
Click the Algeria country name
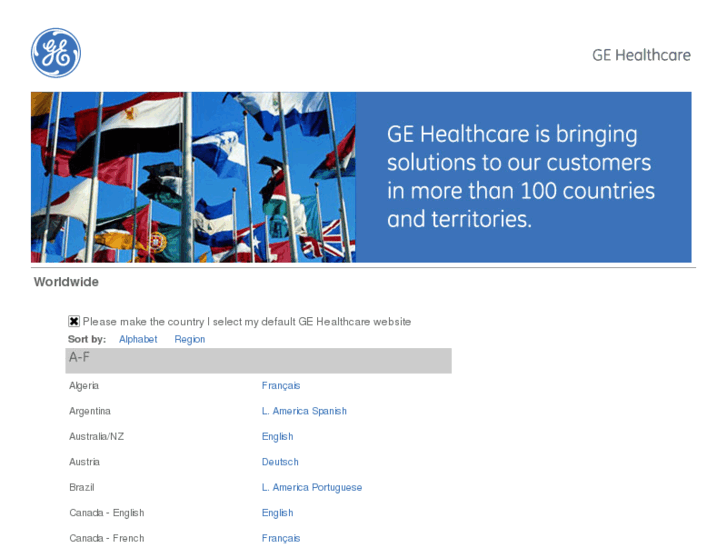point(84,385)
